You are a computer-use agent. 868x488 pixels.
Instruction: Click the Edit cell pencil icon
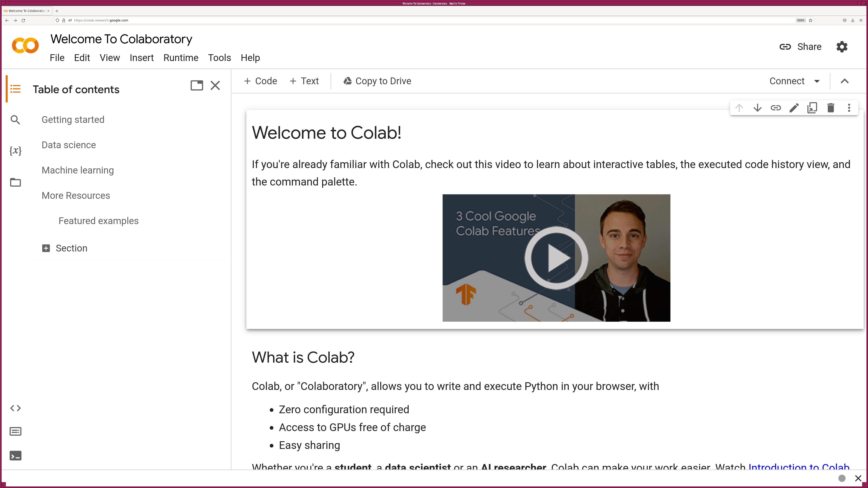coord(794,108)
